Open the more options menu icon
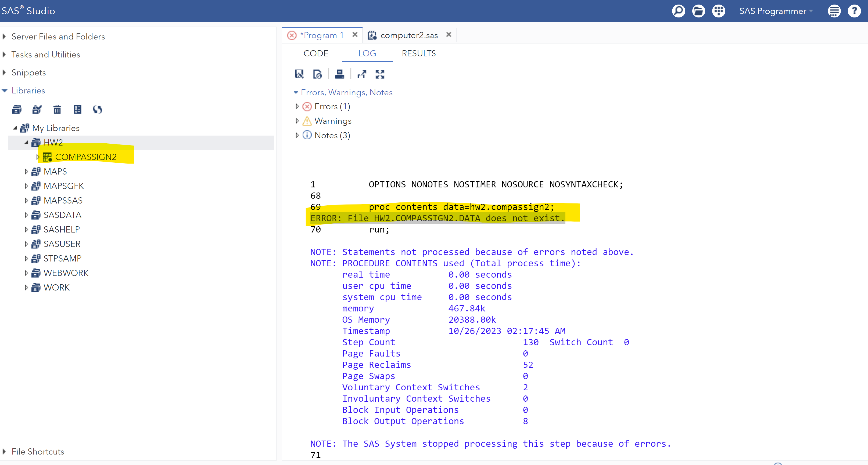 tap(834, 11)
